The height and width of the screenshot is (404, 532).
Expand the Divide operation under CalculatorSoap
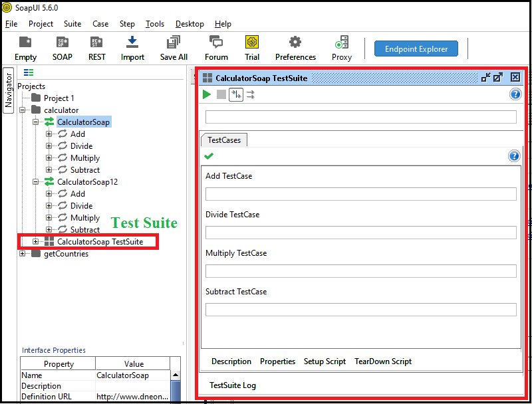(x=49, y=146)
